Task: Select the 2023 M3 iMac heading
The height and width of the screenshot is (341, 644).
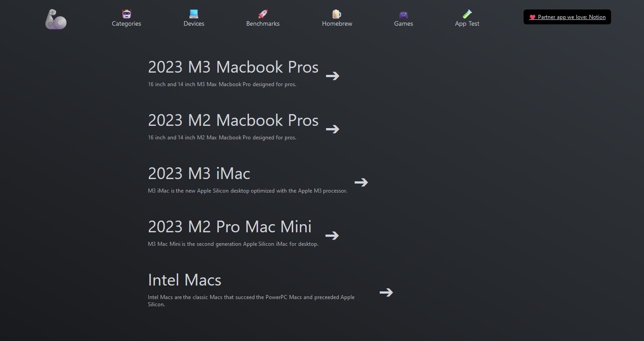Action: 199,174
